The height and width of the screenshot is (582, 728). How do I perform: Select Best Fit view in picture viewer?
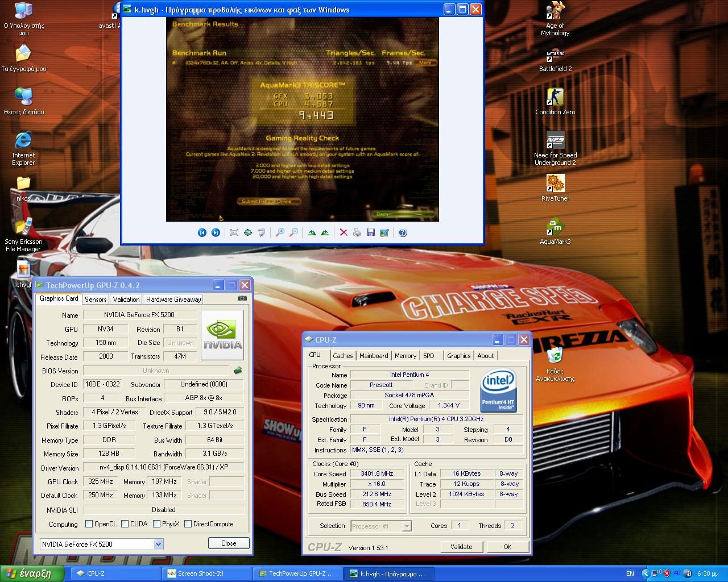pos(234,232)
